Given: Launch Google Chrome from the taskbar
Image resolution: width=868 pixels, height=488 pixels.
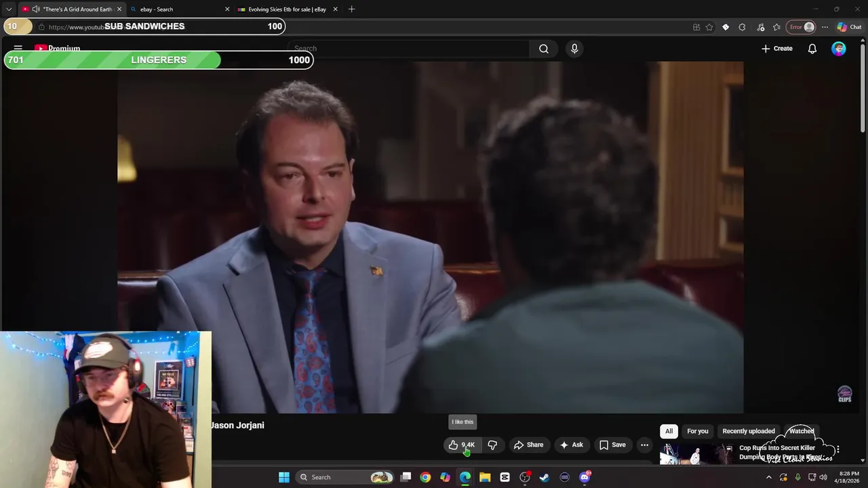Looking at the screenshot, I should 425,477.
